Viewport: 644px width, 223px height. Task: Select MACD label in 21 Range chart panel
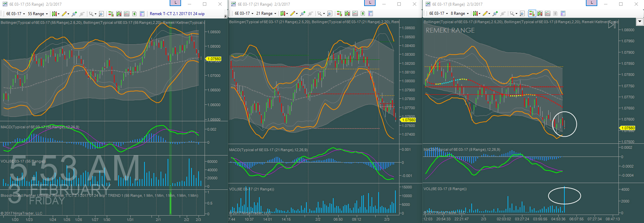[268, 150]
